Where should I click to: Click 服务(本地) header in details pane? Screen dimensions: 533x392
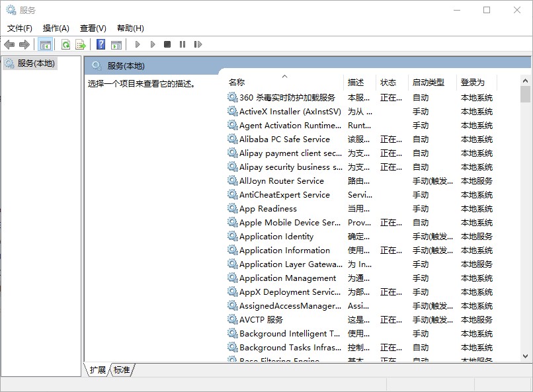[126, 66]
